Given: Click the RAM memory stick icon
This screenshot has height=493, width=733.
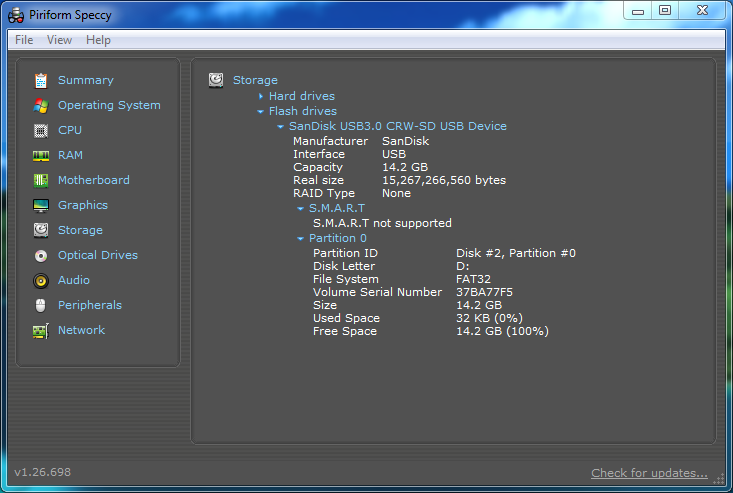Looking at the screenshot, I should click(41, 155).
